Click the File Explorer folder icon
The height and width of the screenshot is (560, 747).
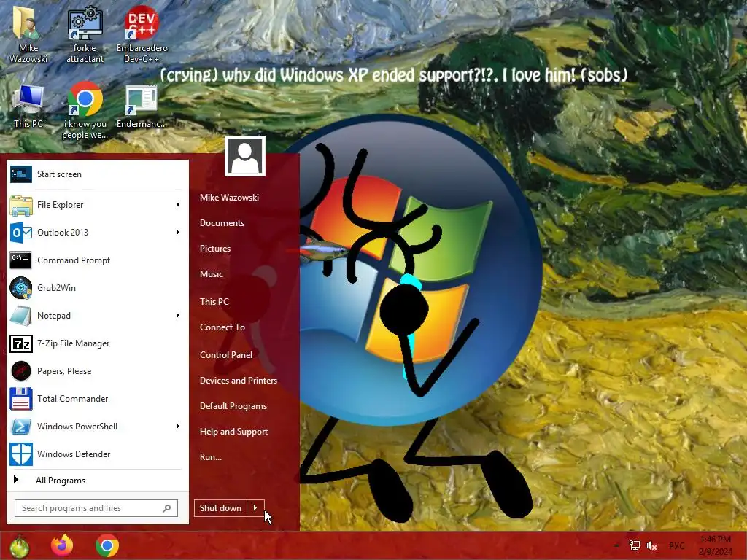(x=21, y=205)
